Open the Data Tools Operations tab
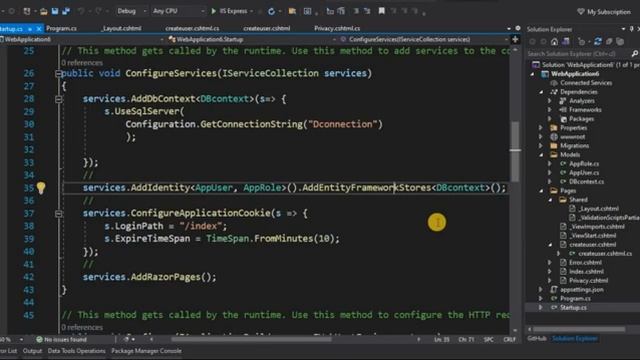The image size is (640, 360). click(x=76, y=351)
